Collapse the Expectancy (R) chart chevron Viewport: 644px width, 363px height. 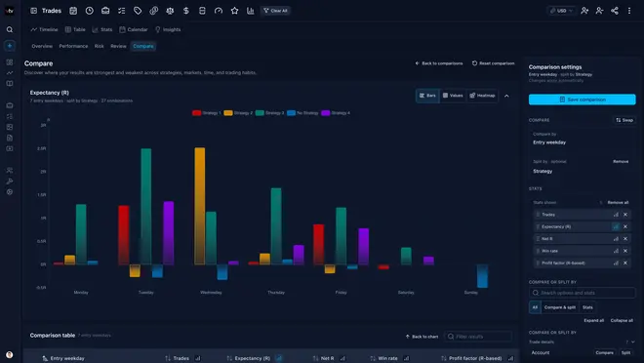[x=506, y=96]
